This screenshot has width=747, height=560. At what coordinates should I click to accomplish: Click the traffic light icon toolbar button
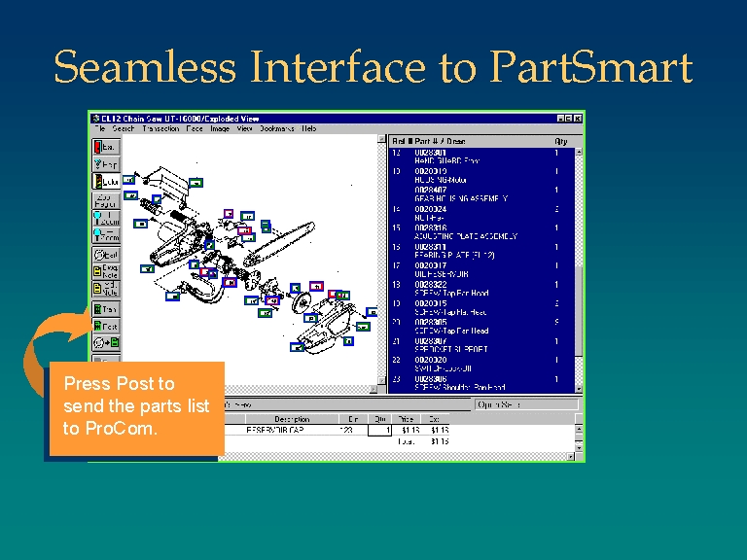click(106, 182)
